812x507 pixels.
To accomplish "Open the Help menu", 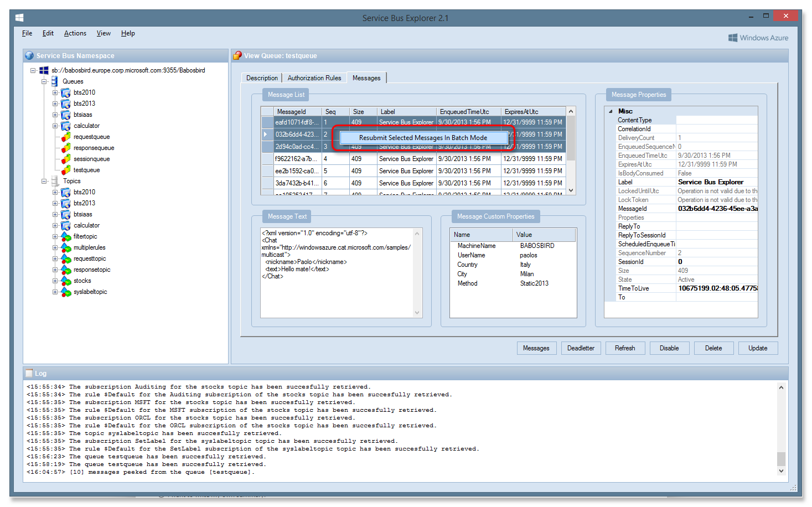I will (x=128, y=33).
